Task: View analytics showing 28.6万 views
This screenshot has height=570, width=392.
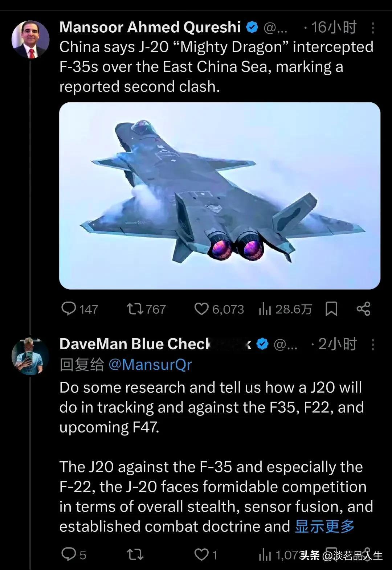Action: pos(285,309)
